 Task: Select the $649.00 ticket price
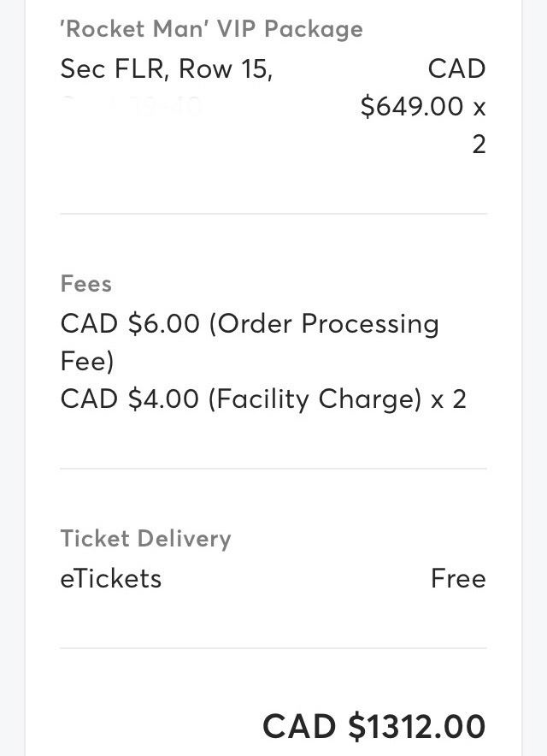[413, 107]
